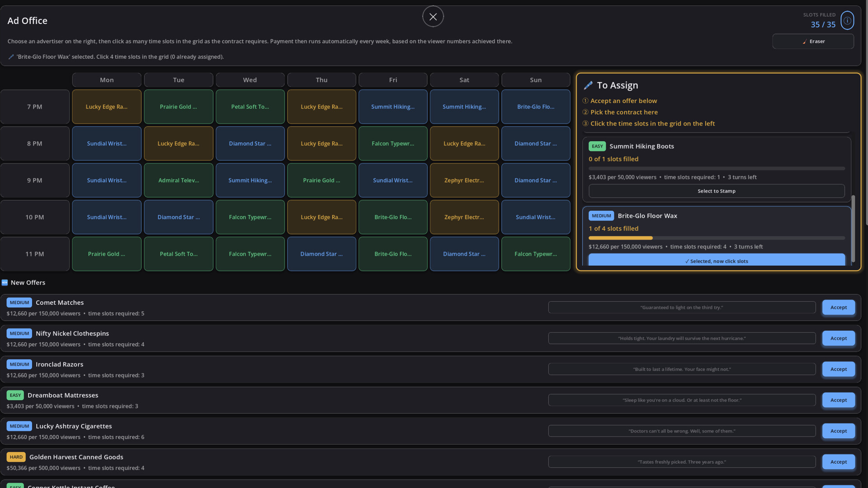Click the Thu column header
Image resolution: width=868 pixels, height=488 pixels.
(321, 80)
